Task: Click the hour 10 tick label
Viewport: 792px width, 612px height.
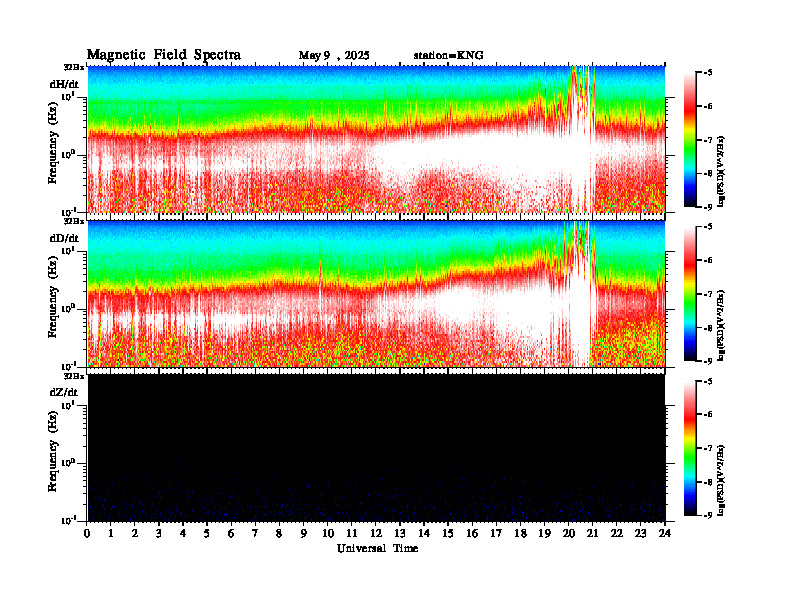Action: [x=328, y=533]
